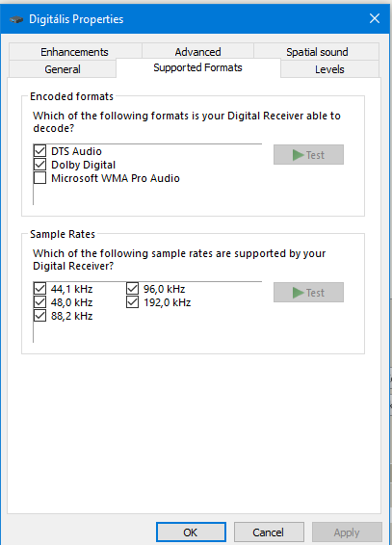Toggle the 44,1 kHz sample rate
The image size is (392, 545).
pyautogui.click(x=39, y=289)
